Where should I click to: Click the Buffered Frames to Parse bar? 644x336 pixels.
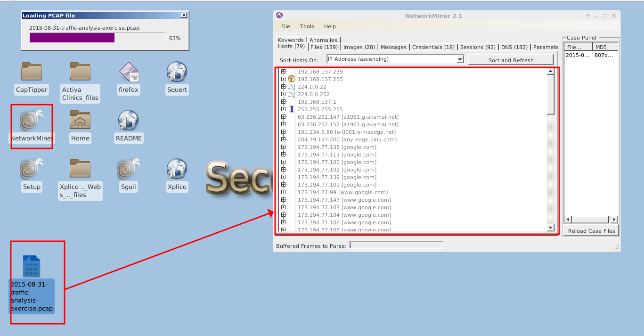[396, 245]
